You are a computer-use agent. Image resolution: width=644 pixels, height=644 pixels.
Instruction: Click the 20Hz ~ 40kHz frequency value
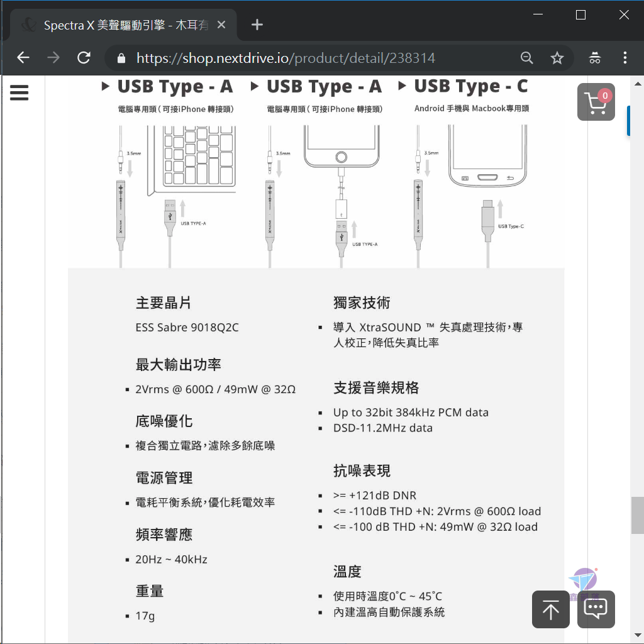pyautogui.click(x=171, y=559)
